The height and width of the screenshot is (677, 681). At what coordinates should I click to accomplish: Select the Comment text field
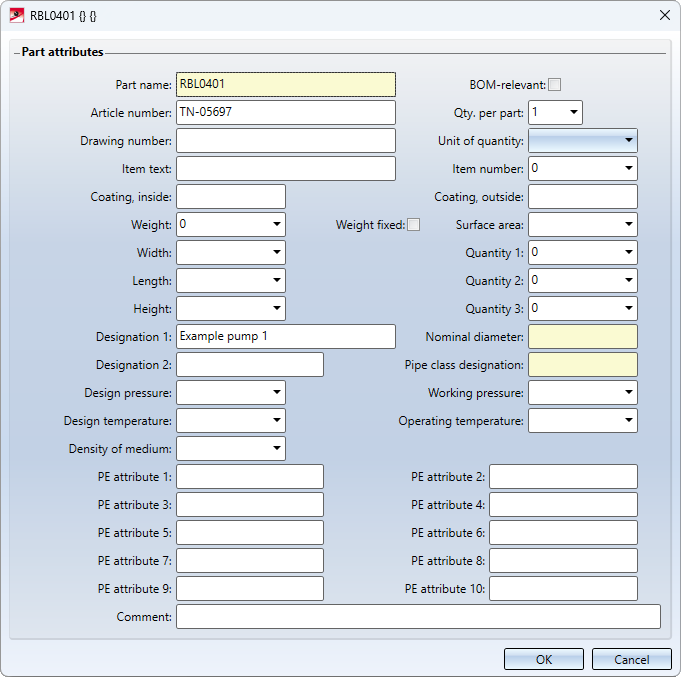[x=418, y=617]
